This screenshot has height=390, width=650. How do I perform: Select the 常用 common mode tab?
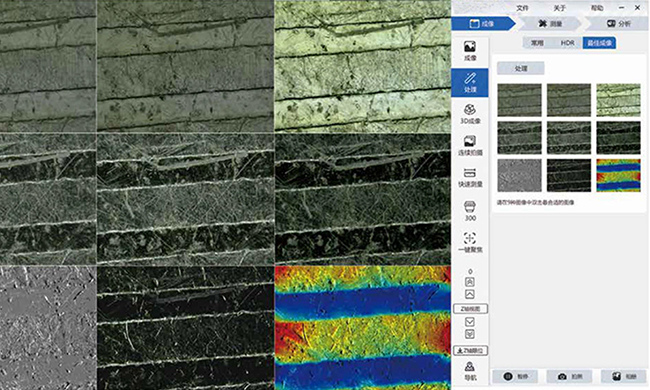point(537,43)
